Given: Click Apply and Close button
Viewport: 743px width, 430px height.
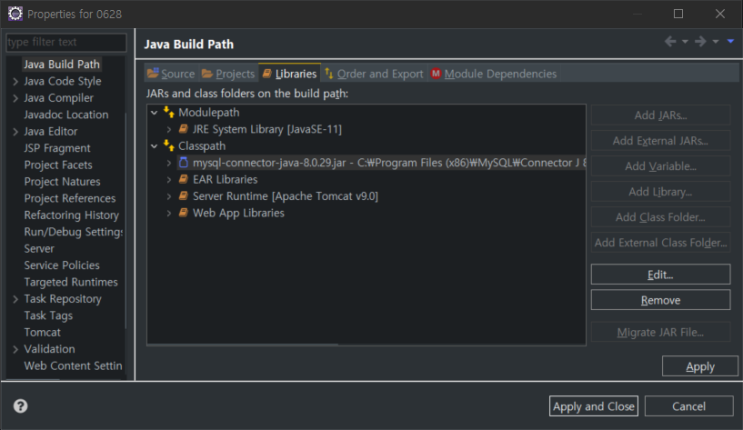Looking at the screenshot, I should tap(594, 406).
